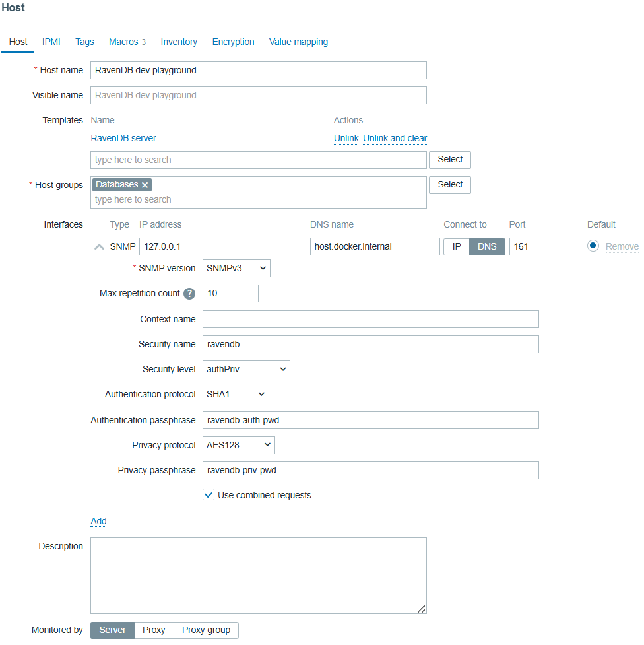Click the Max repetition count help icon

pos(189,294)
